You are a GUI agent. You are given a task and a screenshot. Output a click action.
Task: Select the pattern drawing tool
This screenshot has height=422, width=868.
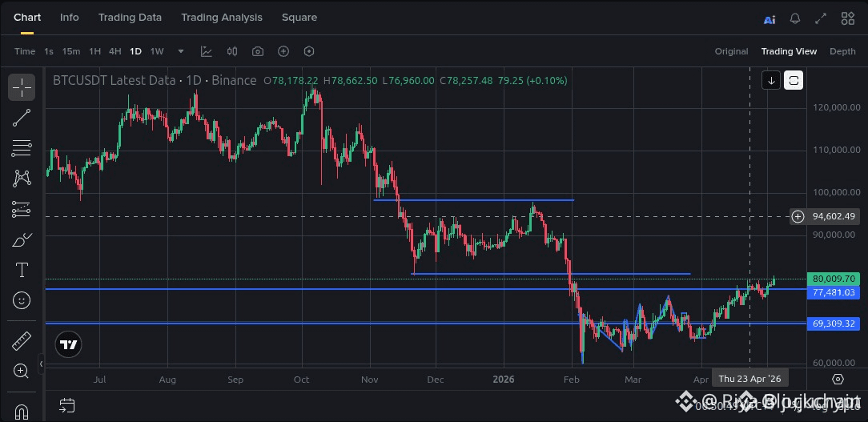click(22, 179)
